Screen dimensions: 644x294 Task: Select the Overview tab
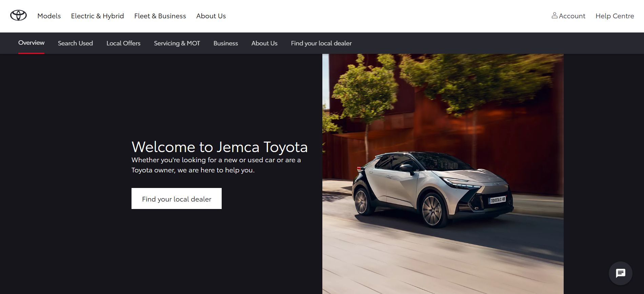pos(31,43)
